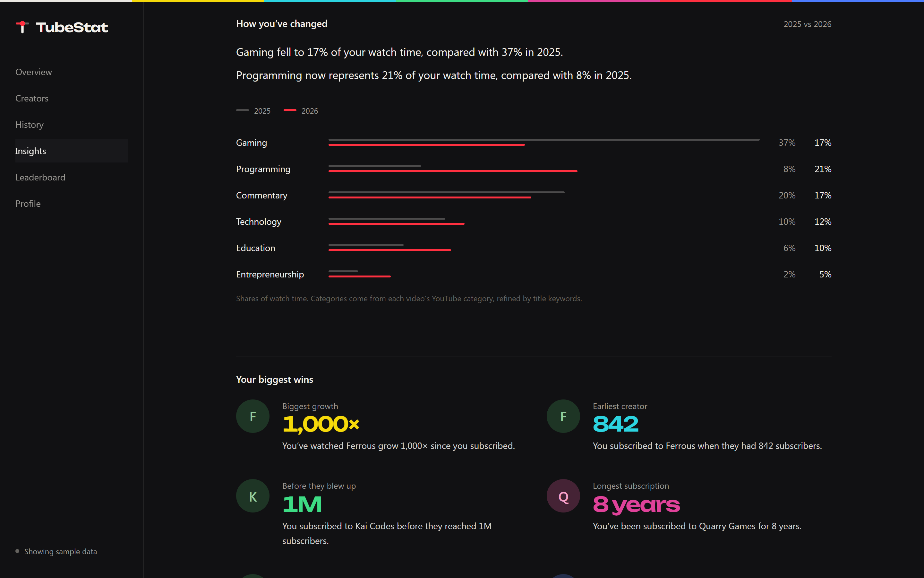924x578 pixels.
Task: Click the Technology 2026 red bar
Action: point(396,224)
